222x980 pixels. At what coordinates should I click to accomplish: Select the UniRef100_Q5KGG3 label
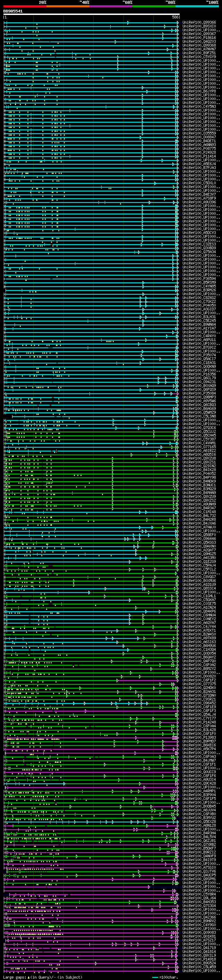point(199,542)
